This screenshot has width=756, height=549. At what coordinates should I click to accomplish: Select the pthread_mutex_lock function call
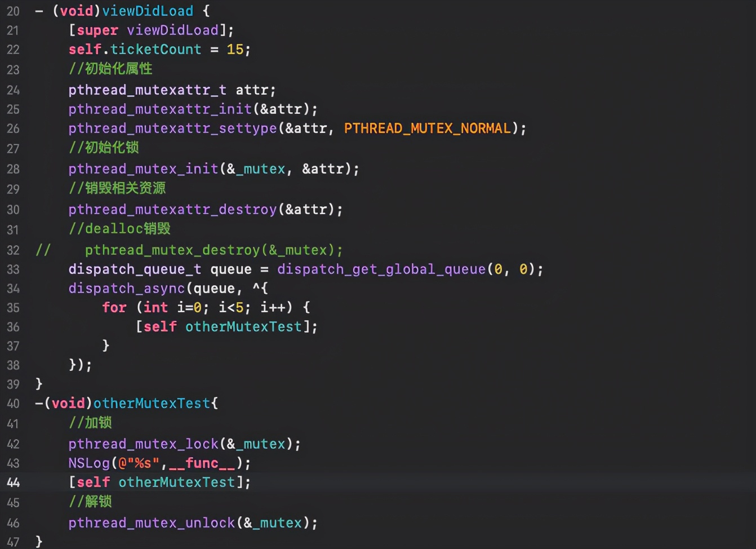click(144, 444)
